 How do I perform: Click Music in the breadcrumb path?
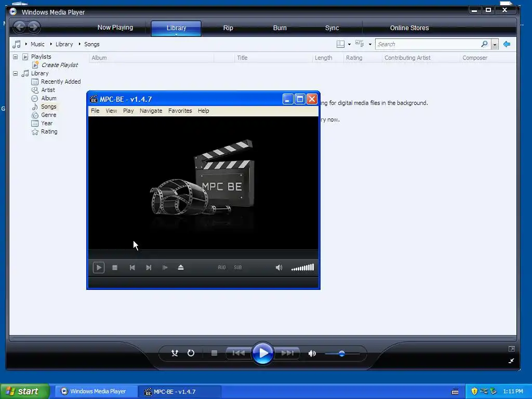[37, 44]
